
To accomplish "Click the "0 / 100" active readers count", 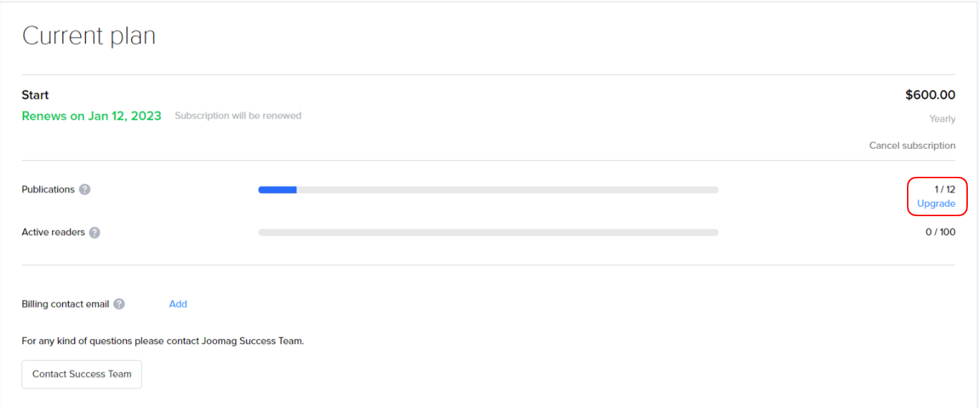I will [940, 232].
